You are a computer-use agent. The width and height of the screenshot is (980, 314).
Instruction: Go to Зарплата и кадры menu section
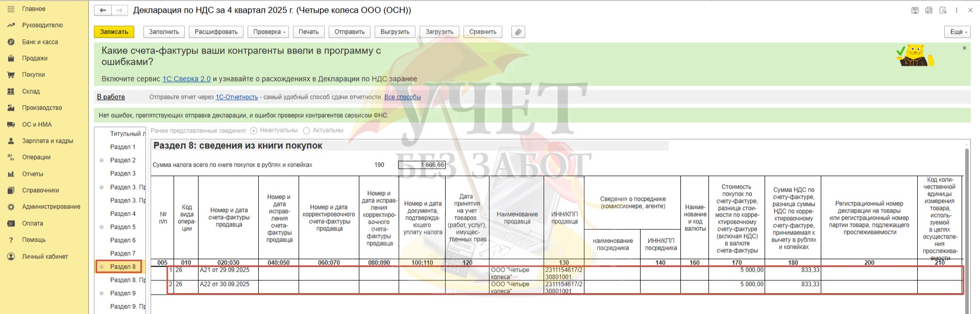point(47,141)
